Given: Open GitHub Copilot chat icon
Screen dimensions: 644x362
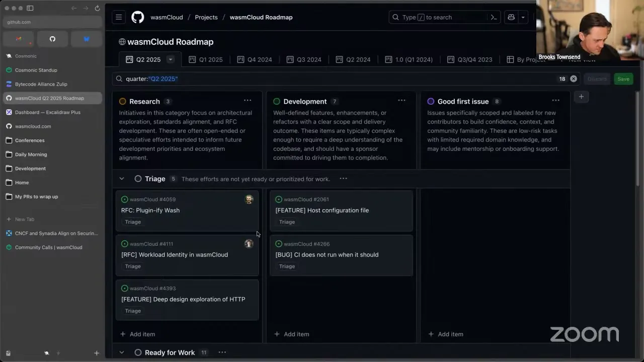Looking at the screenshot, I should pyautogui.click(x=511, y=17).
